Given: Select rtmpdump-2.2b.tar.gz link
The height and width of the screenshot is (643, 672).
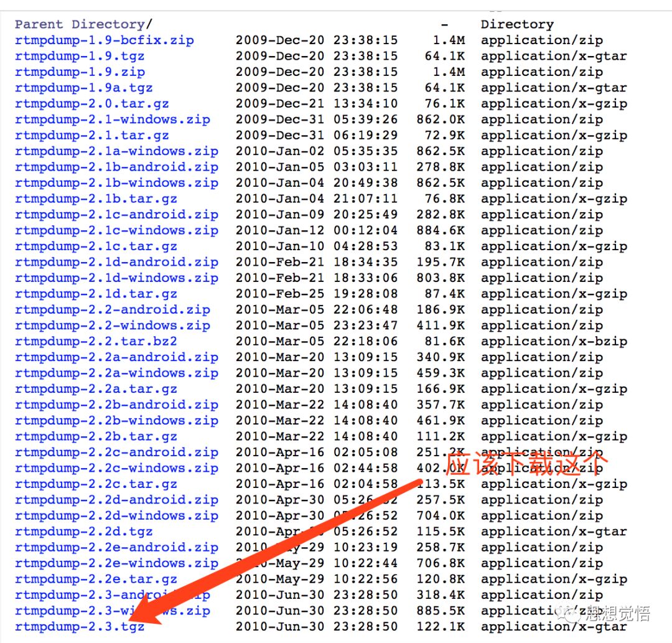Looking at the screenshot, I should [96, 436].
